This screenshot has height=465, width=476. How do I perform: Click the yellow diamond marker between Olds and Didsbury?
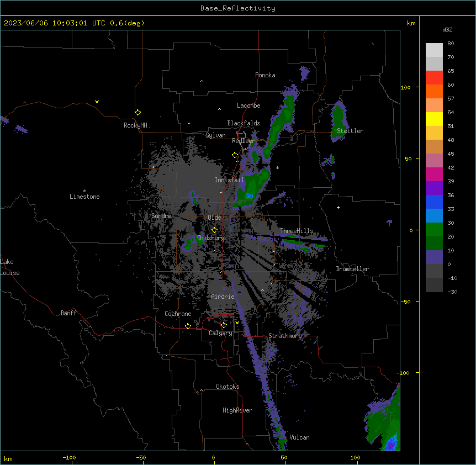click(215, 230)
